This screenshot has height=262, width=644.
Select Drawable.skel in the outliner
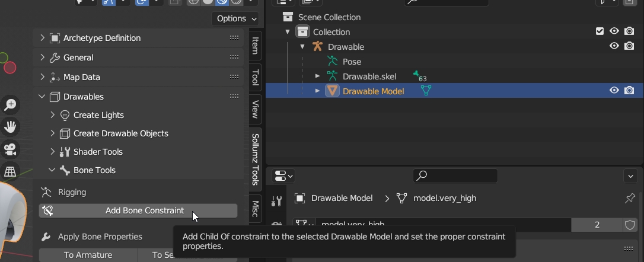(369, 76)
